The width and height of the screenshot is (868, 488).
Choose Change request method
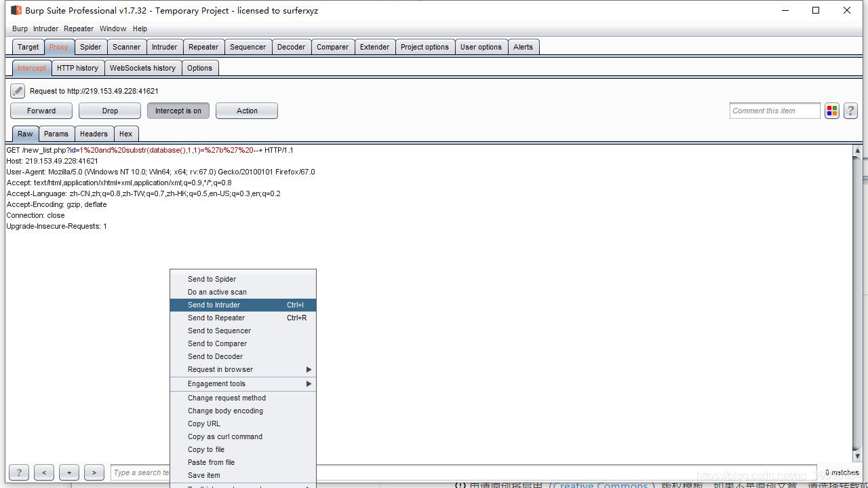click(243, 398)
